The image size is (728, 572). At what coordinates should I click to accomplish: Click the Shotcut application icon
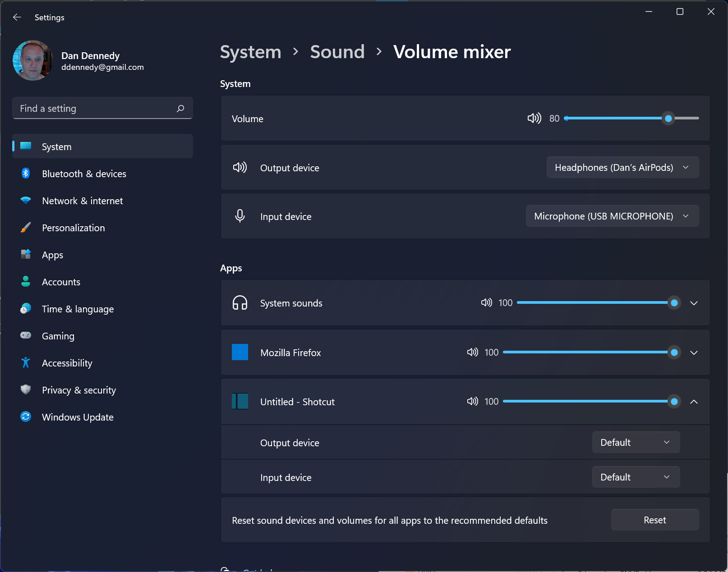240,401
